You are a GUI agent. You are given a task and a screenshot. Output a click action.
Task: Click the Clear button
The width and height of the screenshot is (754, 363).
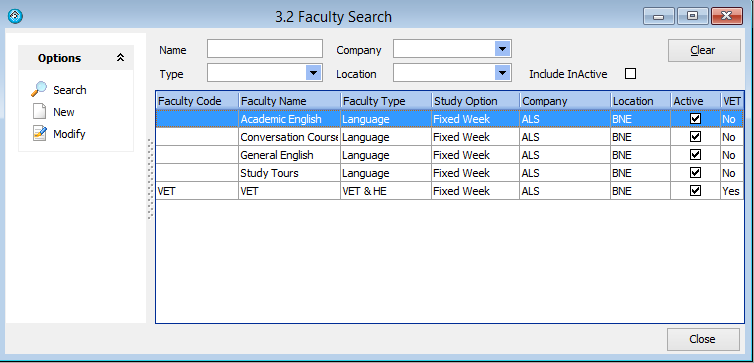point(704,50)
